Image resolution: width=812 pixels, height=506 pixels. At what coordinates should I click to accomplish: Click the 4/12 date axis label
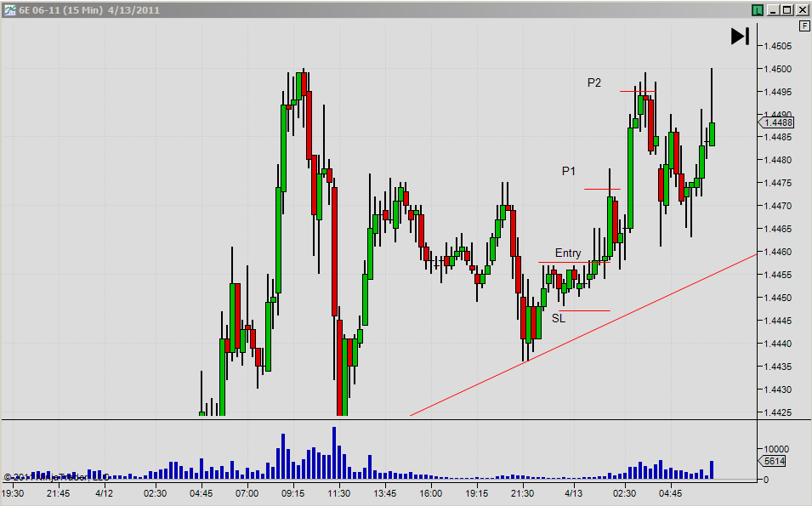point(104,493)
